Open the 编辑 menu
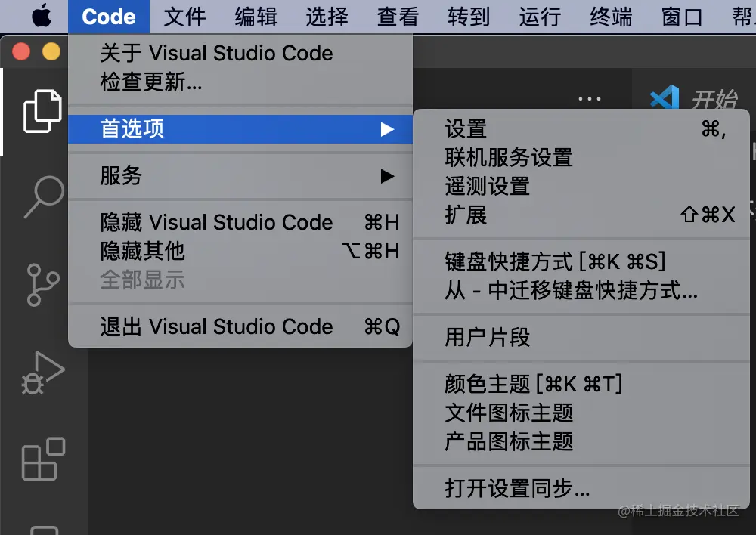 point(256,17)
